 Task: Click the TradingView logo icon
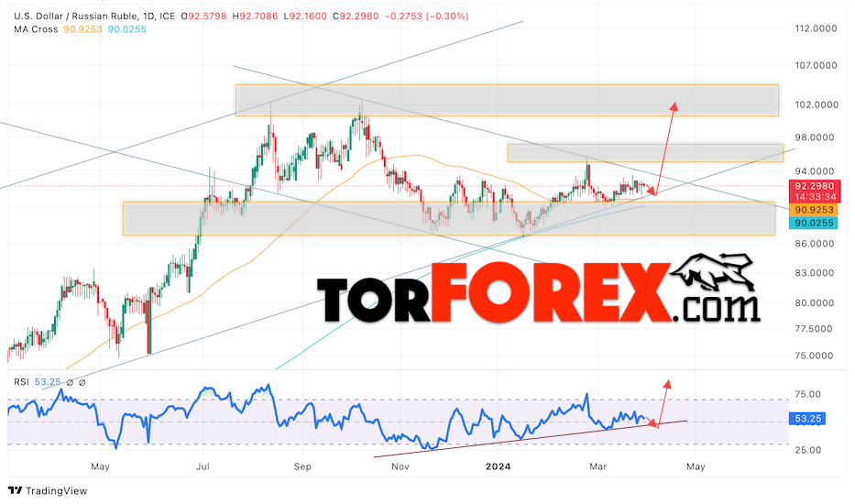pyautogui.click(x=15, y=490)
